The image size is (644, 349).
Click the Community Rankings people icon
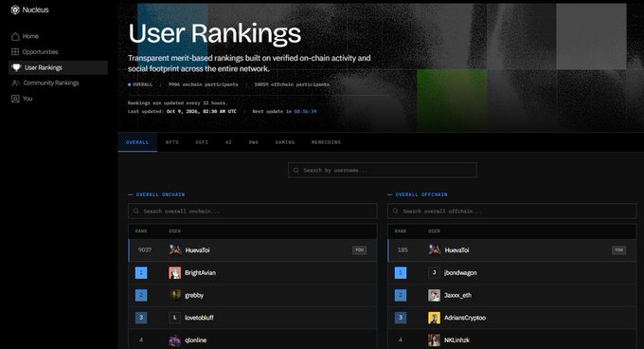(x=15, y=83)
